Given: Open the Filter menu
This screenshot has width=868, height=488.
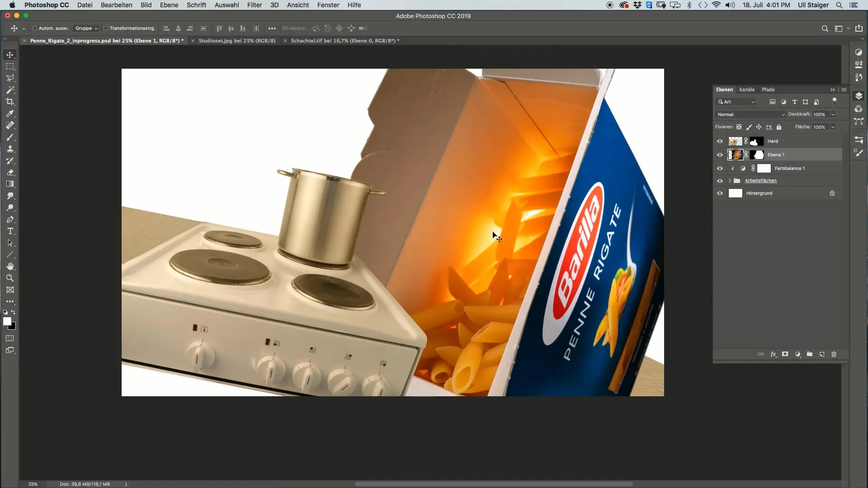Looking at the screenshot, I should (255, 5).
